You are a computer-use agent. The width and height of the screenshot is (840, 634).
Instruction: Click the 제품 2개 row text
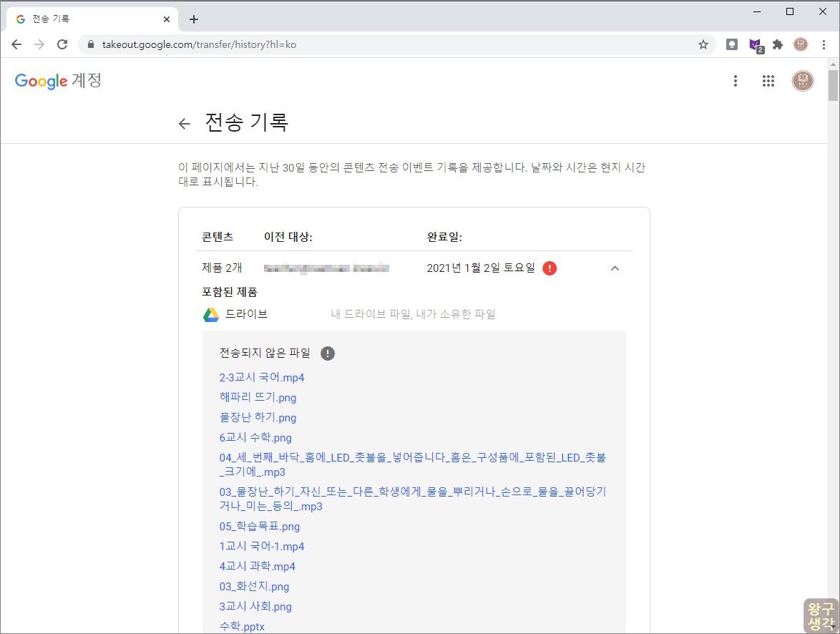[x=222, y=268]
